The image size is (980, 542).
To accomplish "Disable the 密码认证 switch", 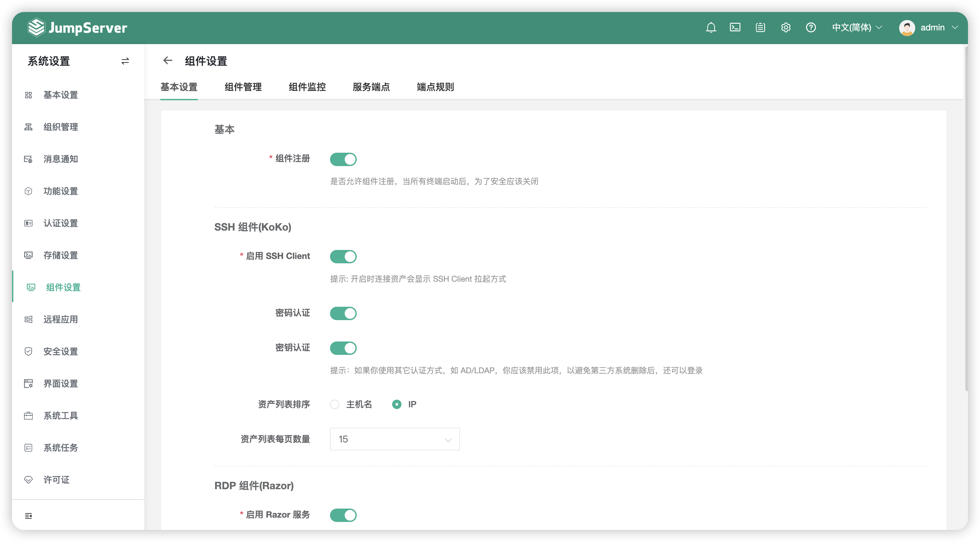I will tap(343, 313).
